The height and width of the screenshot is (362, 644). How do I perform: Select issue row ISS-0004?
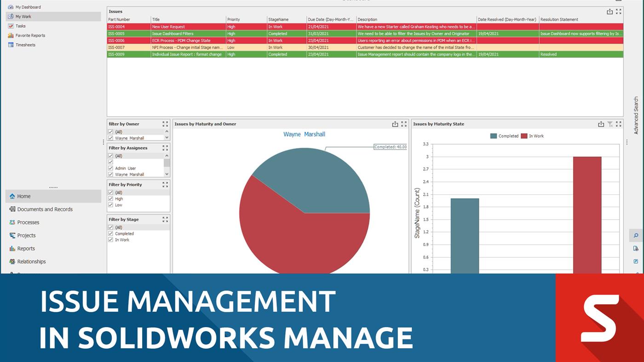pyautogui.click(x=365, y=27)
